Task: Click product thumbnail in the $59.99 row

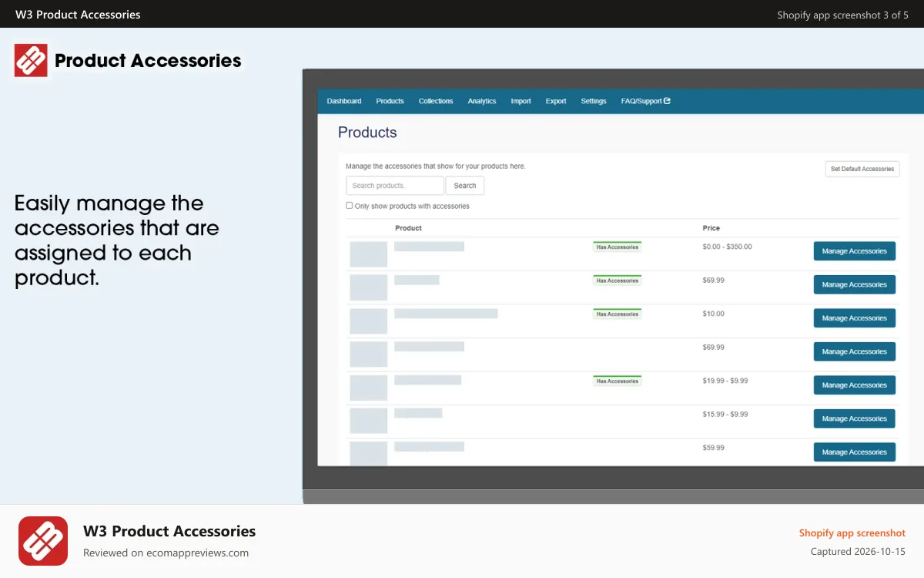Action: (369, 454)
